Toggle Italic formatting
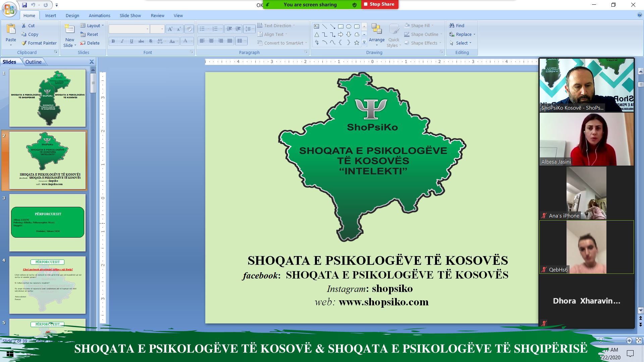 [x=122, y=41]
